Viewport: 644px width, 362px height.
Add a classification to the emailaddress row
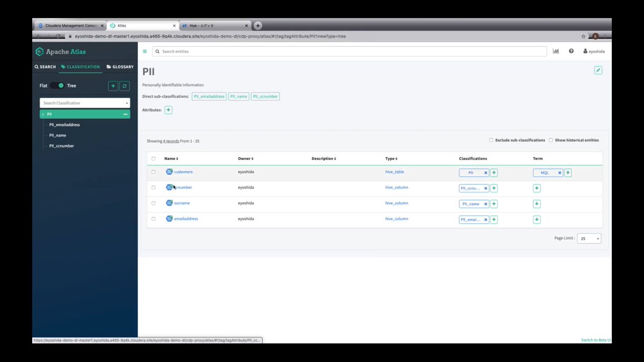494,219
